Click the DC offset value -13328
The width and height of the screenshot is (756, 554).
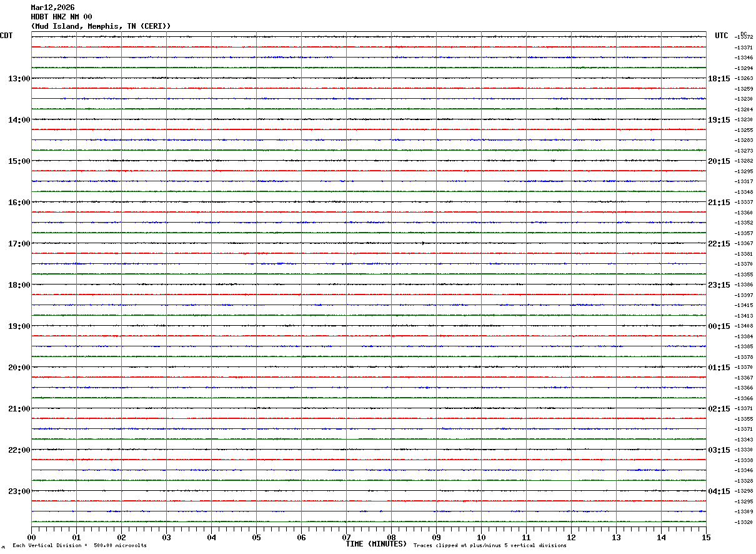(x=744, y=481)
